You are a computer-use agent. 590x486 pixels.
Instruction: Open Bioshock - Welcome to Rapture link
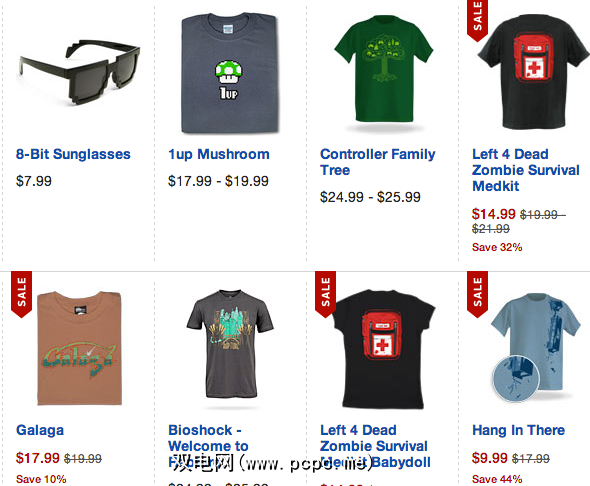click(208, 446)
